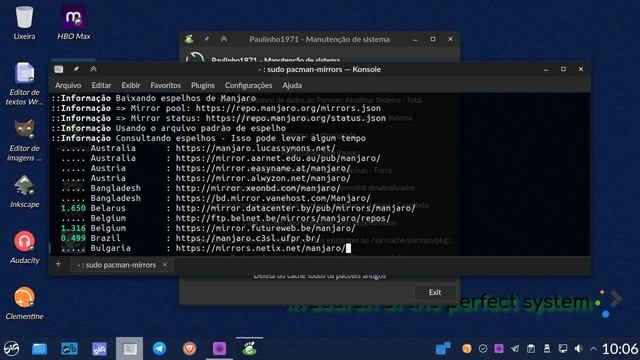The height and width of the screenshot is (360, 640).
Task: Click the Konsole window pin icon in the title bar
Action: 76,69
